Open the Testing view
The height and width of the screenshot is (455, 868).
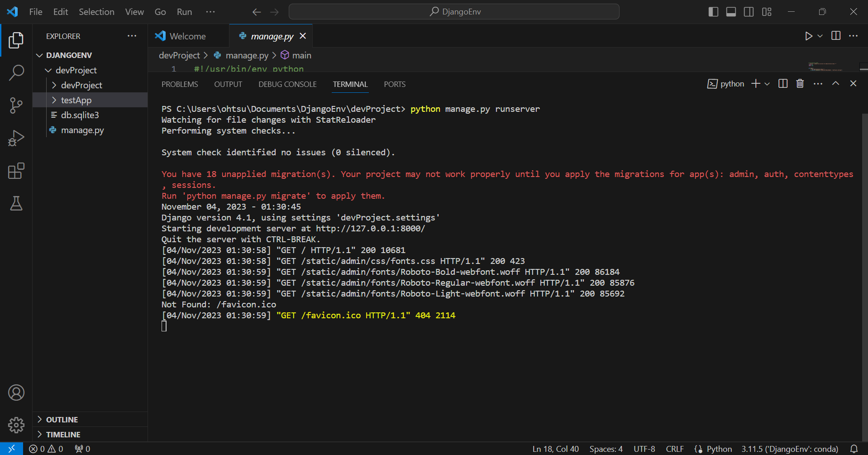click(16, 204)
